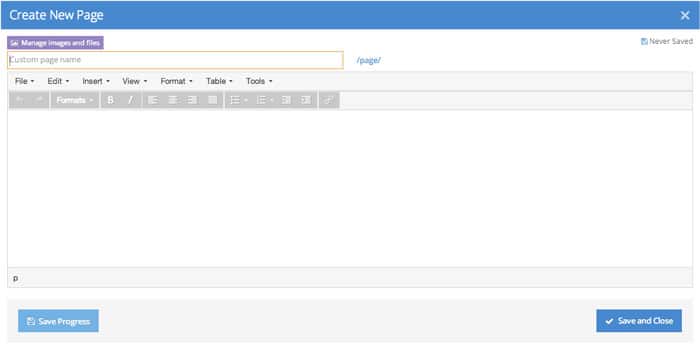Open the Insert menu
700x362 pixels.
[x=96, y=81]
